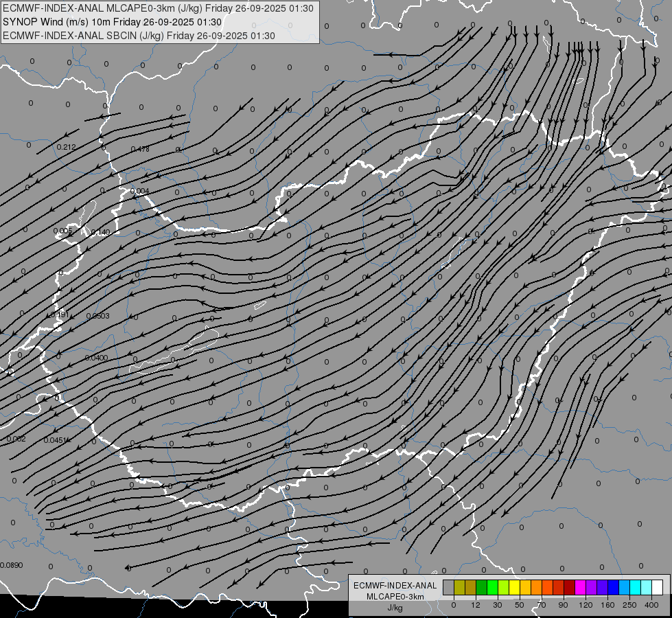This screenshot has width=672, height=618.
Task: Select the olive-yellow legend swatch after 0
Action: 459,588
